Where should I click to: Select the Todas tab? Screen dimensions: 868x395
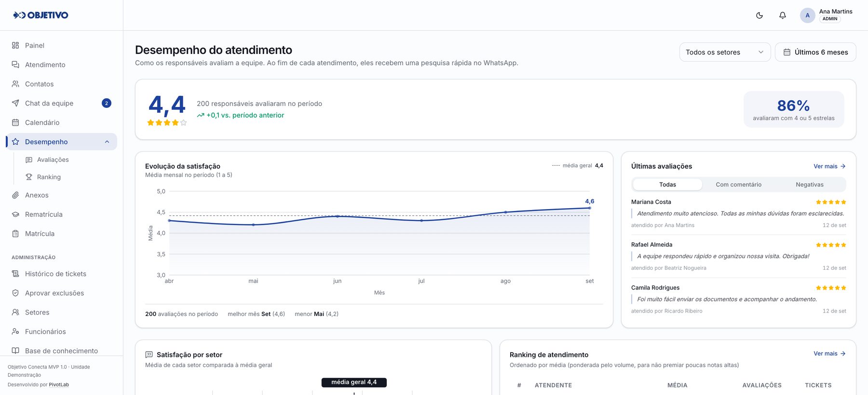tap(667, 184)
